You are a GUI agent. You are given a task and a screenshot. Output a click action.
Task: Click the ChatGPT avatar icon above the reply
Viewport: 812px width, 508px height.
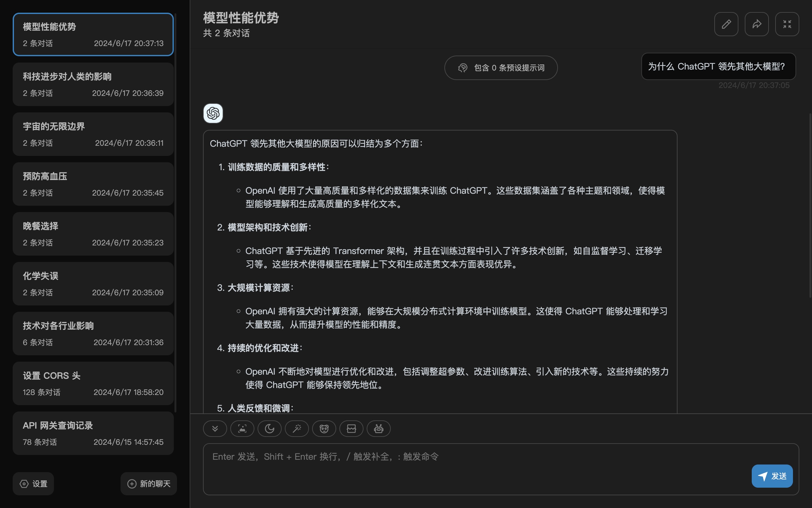tap(213, 113)
